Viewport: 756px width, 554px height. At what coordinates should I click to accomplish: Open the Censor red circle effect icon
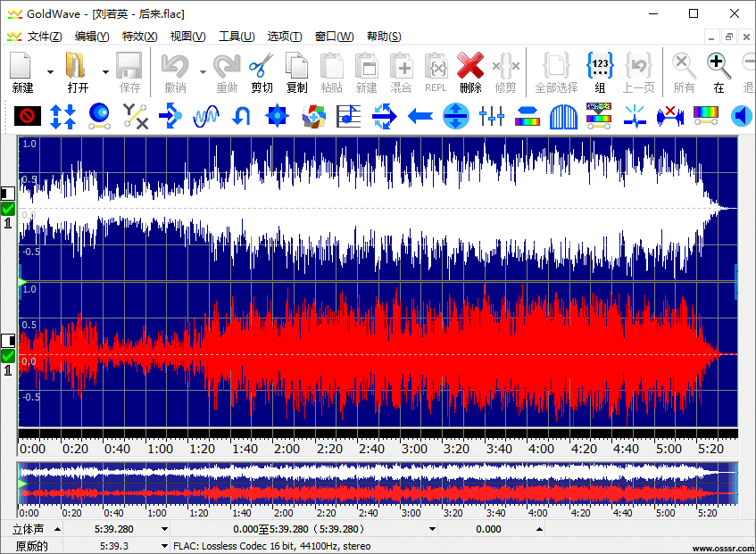[x=28, y=116]
